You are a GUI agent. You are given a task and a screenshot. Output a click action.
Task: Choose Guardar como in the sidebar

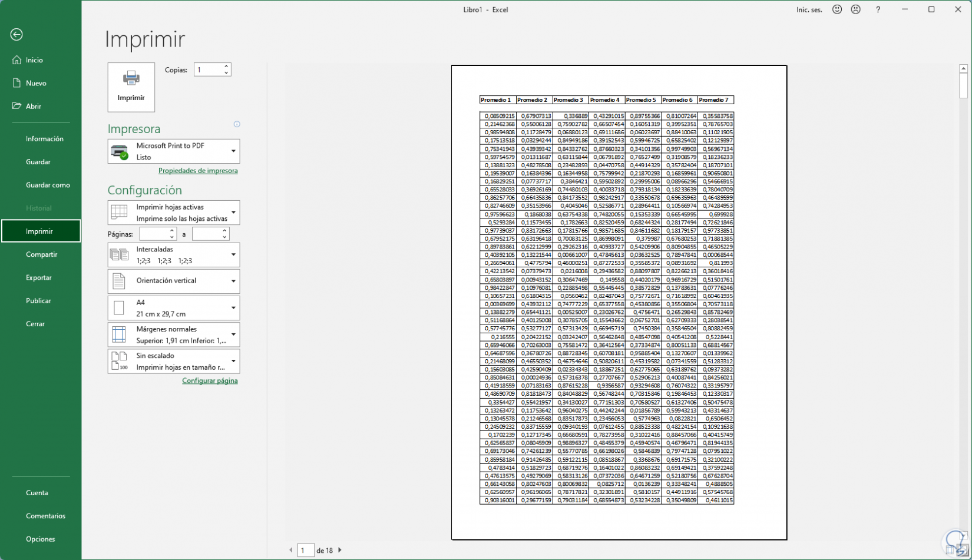[48, 185]
